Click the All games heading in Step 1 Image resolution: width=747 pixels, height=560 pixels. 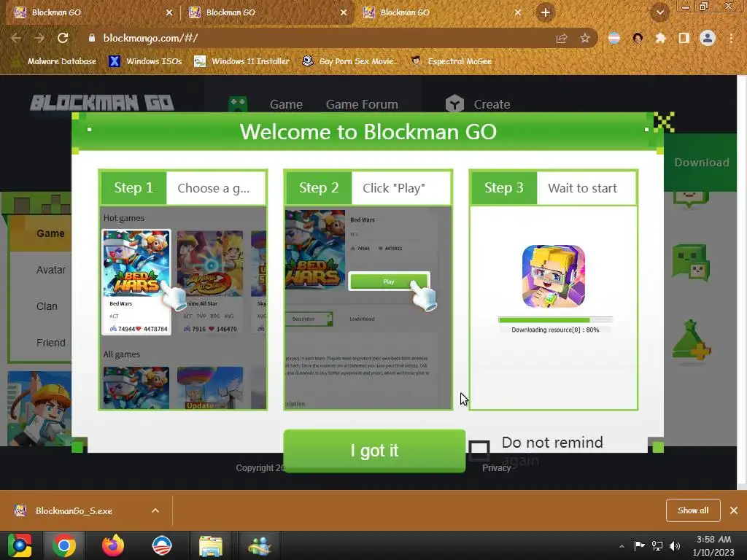(122, 354)
